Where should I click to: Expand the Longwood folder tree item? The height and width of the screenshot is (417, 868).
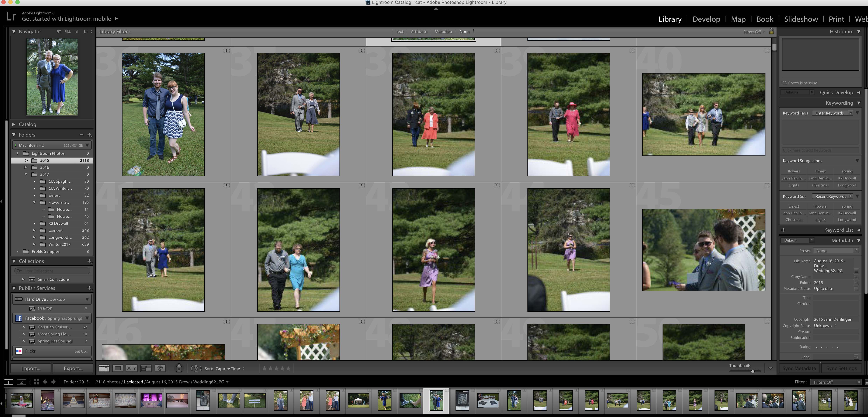click(x=34, y=237)
